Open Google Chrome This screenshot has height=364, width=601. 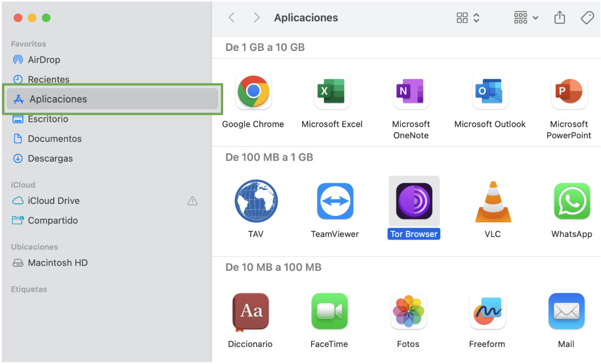(253, 92)
